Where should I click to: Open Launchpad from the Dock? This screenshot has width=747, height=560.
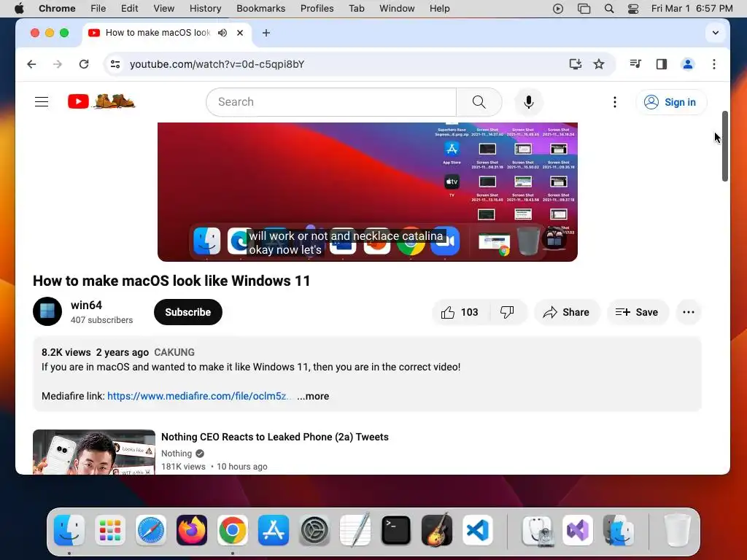(110, 530)
